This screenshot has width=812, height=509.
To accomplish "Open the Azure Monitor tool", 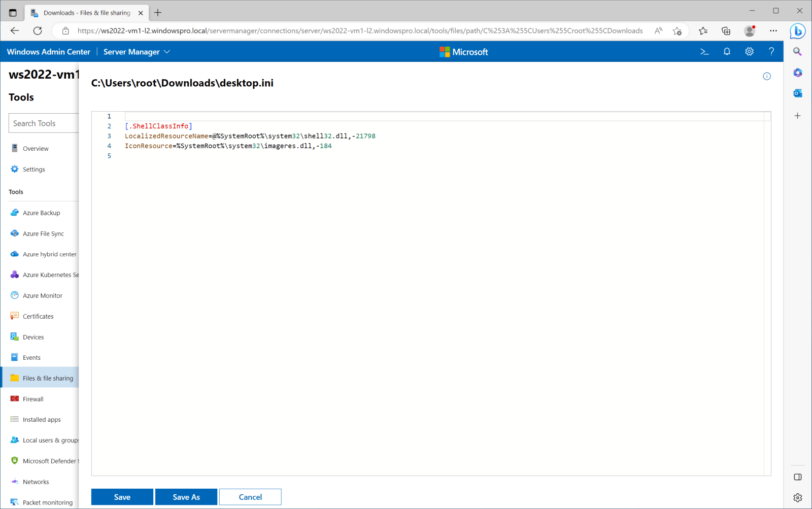I will tap(42, 295).
